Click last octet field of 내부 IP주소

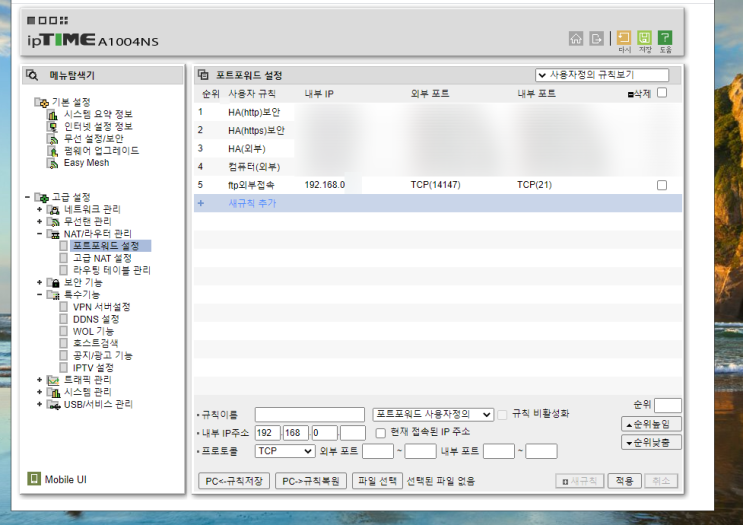[353, 433]
